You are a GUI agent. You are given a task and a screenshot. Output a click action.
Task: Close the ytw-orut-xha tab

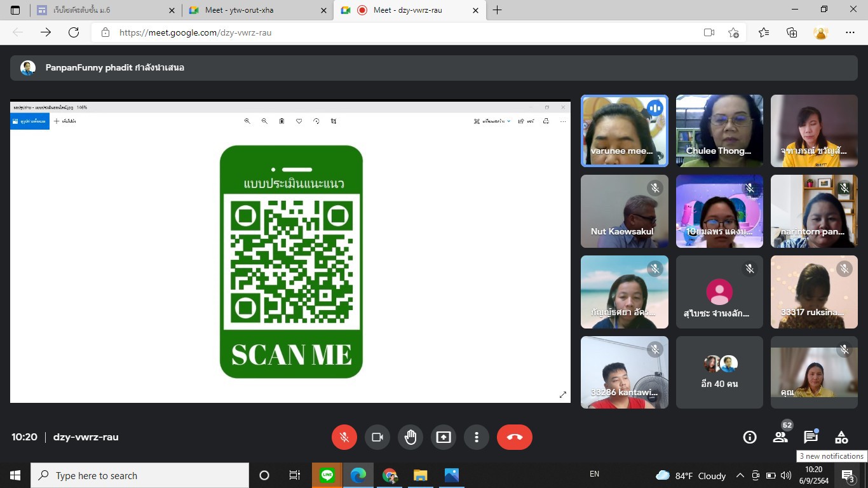pos(323,10)
